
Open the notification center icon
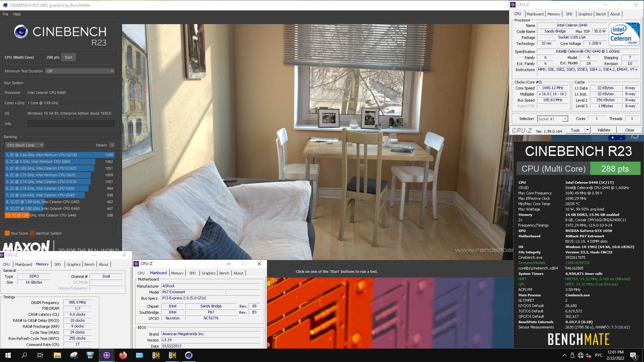(x=634, y=355)
